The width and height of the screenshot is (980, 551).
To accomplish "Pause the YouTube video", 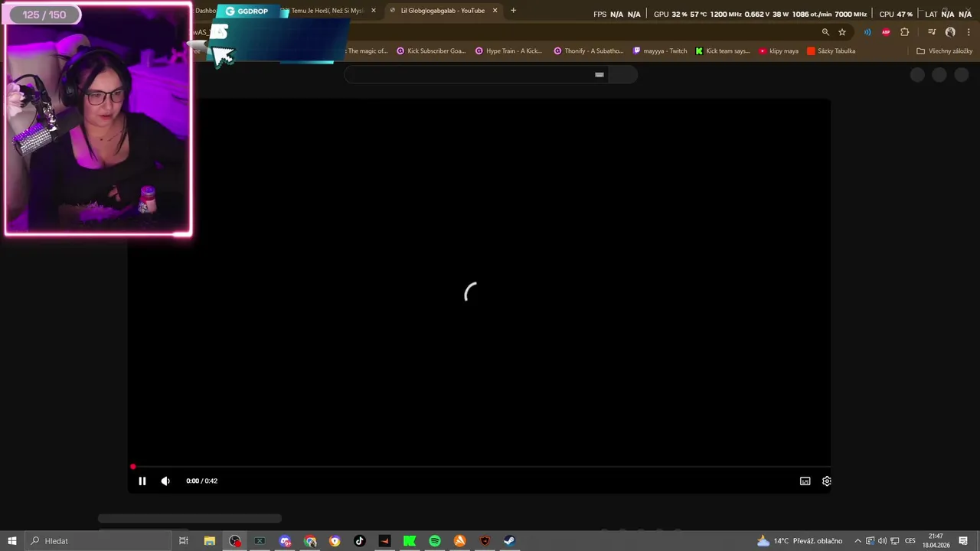I will (x=142, y=481).
